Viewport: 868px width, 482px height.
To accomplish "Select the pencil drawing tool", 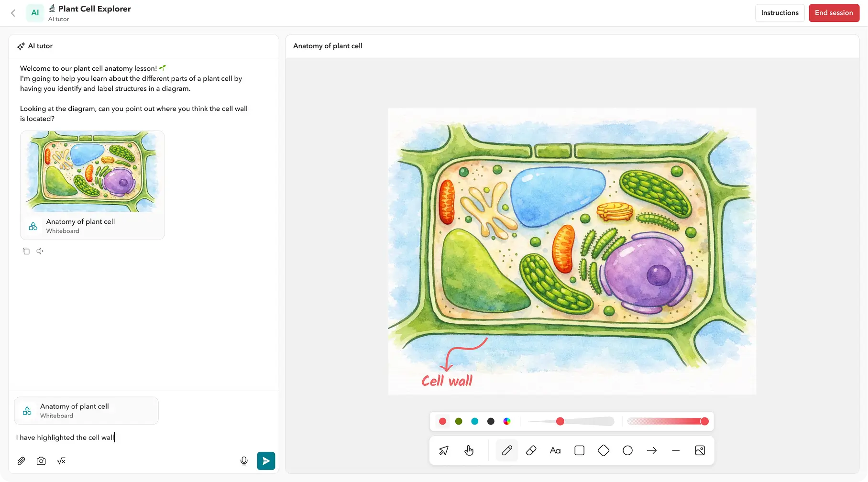I will [x=507, y=450].
